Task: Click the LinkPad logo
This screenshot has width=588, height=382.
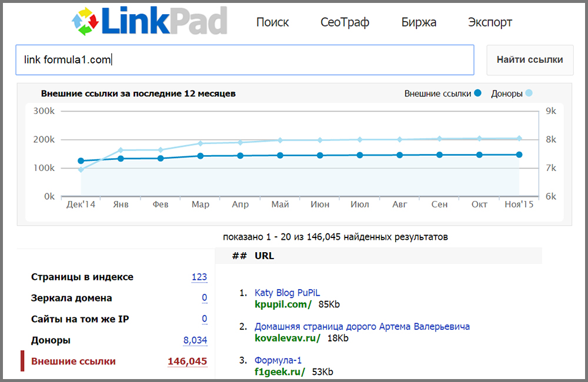Action: pyautogui.click(x=149, y=21)
